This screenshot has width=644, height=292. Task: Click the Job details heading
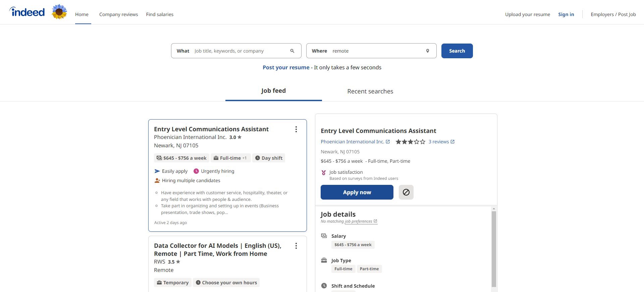coord(338,214)
